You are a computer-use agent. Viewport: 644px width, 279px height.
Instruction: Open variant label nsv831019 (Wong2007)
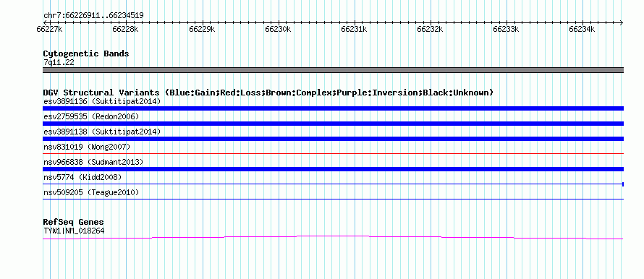click(x=87, y=147)
